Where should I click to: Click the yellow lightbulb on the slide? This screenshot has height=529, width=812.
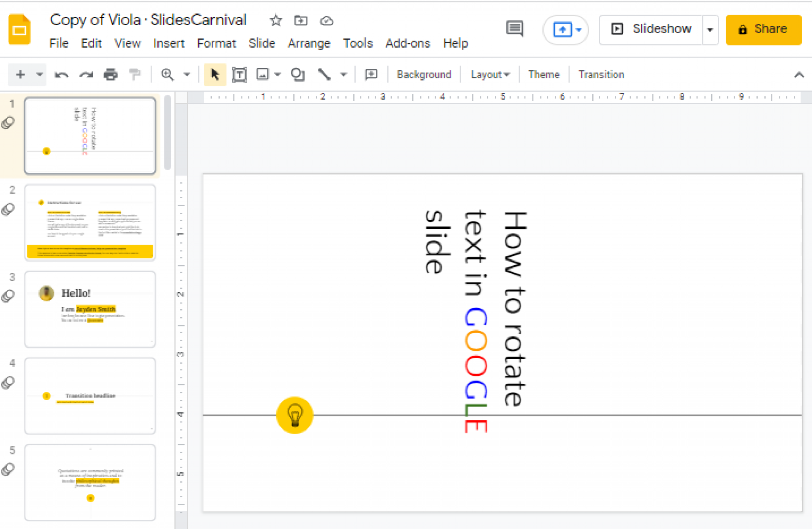tap(295, 415)
